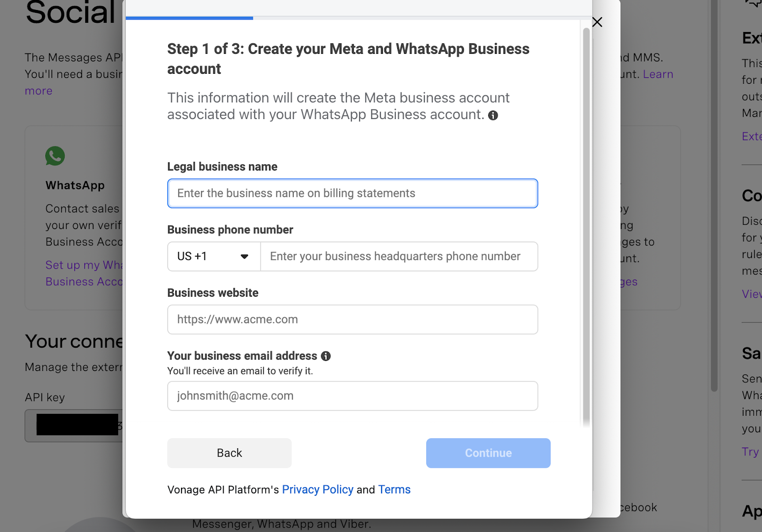
Task: Click the WhatsApp logo icon in background card
Action: 55,156
